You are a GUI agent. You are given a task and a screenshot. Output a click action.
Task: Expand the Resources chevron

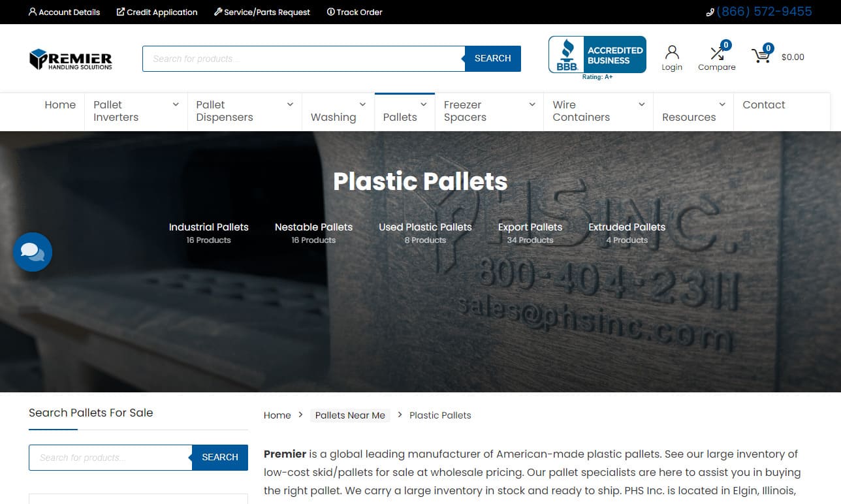point(721,104)
